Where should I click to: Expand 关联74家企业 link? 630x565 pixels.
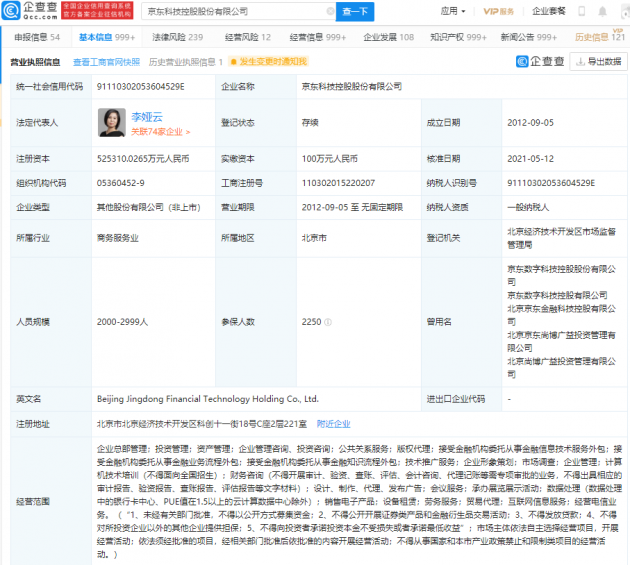coord(161,132)
